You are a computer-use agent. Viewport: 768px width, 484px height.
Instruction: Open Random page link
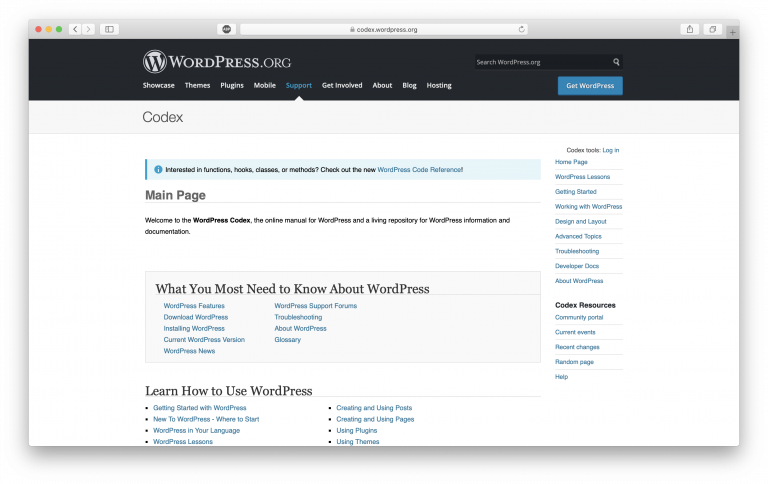574,362
